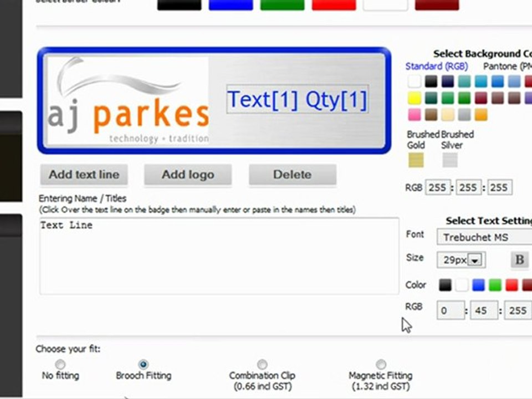Set text colour to the green swatch

[495, 285]
